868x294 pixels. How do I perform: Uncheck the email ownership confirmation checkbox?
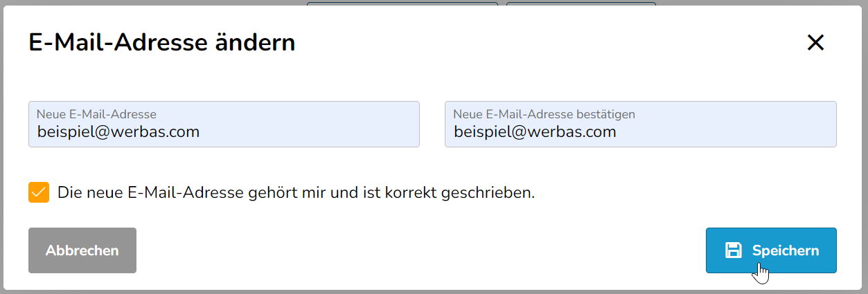pos(39,192)
